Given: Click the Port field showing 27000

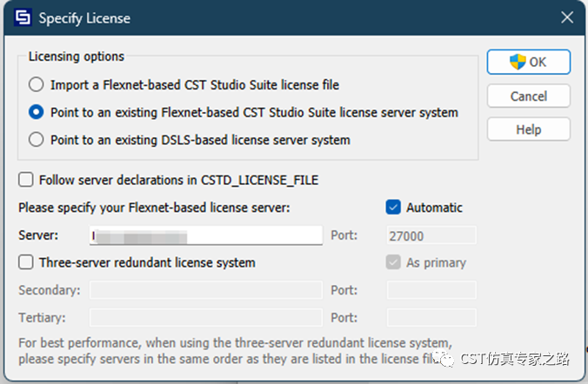Looking at the screenshot, I should pyautogui.click(x=431, y=235).
